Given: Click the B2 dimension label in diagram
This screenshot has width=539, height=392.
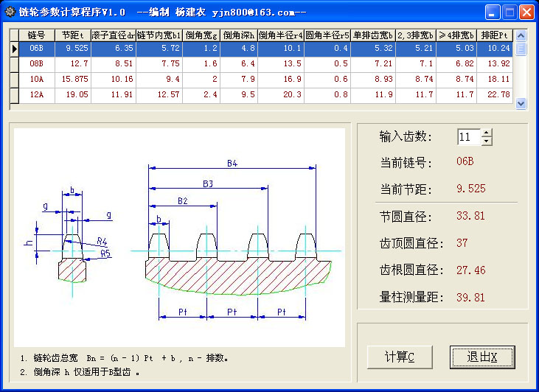Looking at the screenshot, I should (x=183, y=201).
